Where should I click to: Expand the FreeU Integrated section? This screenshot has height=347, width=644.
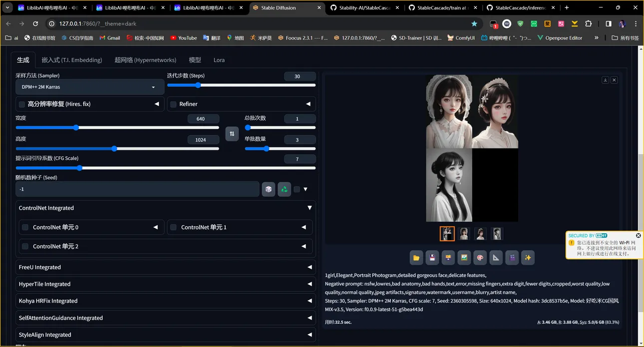pos(165,267)
